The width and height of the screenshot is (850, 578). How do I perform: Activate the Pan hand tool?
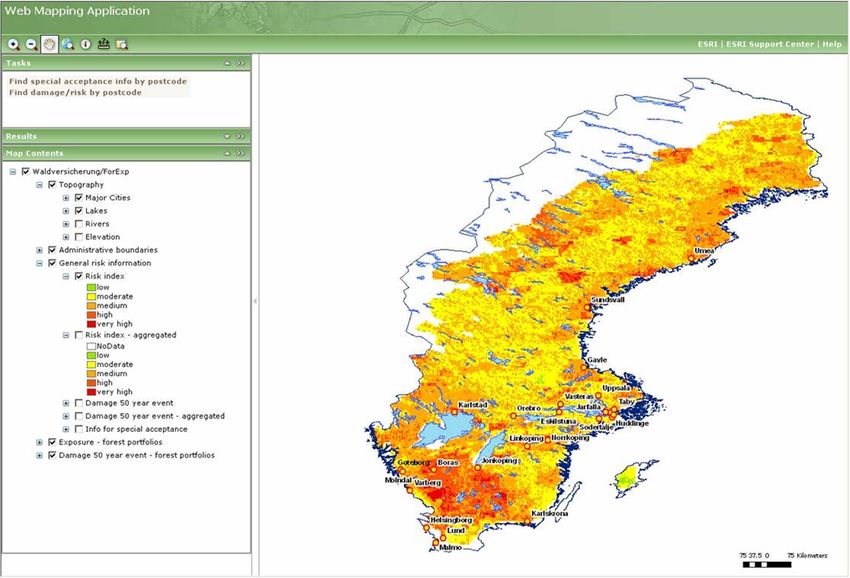pos(49,44)
